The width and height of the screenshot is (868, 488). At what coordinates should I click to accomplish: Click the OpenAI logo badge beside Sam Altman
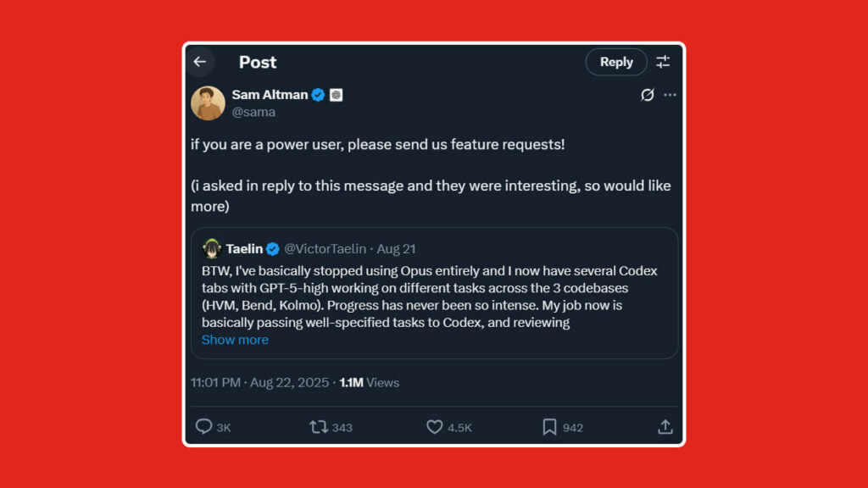pos(336,95)
